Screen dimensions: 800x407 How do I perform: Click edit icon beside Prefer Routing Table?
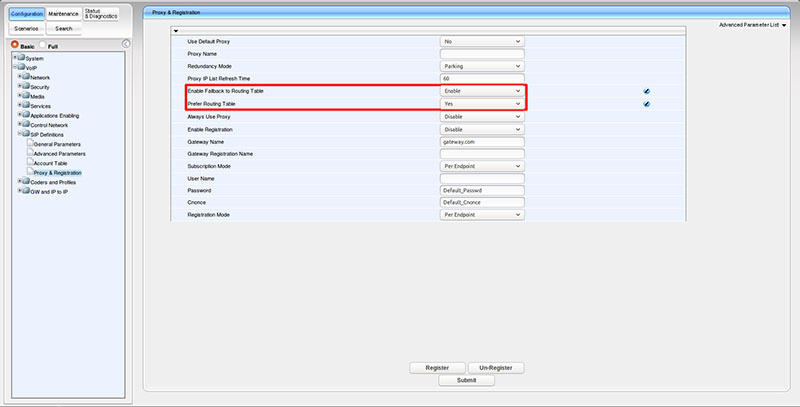click(646, 104)
